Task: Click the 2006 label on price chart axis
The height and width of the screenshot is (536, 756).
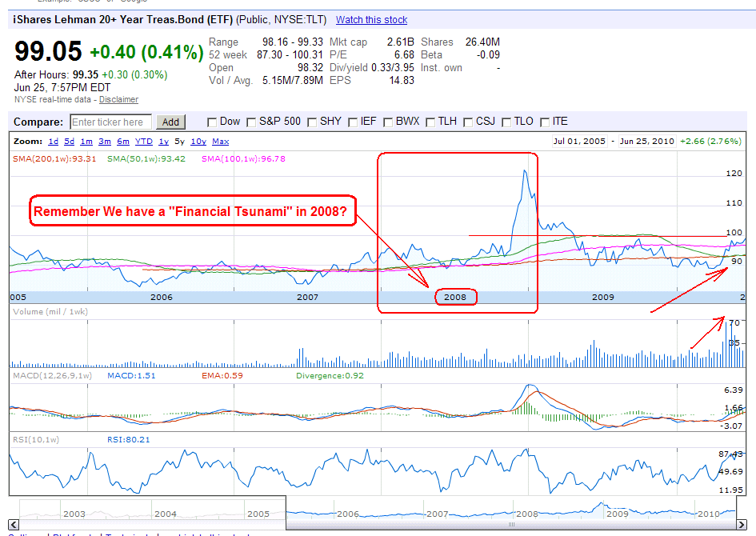Action: click(x=162, y=297)
